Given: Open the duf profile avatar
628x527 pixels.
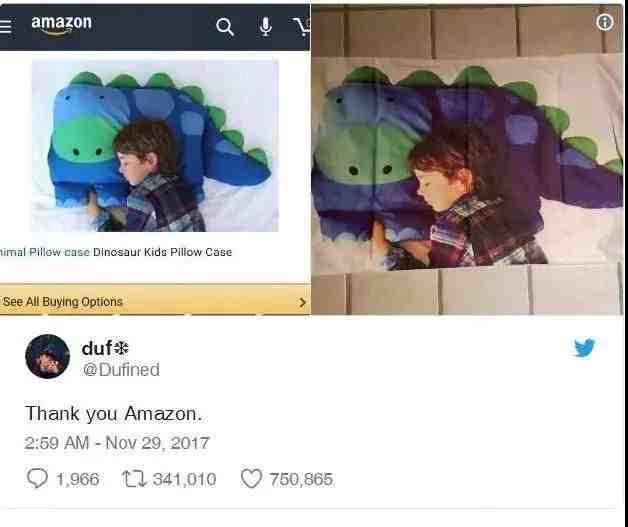Looking at the screenshot, I should (x=48, y=356).
